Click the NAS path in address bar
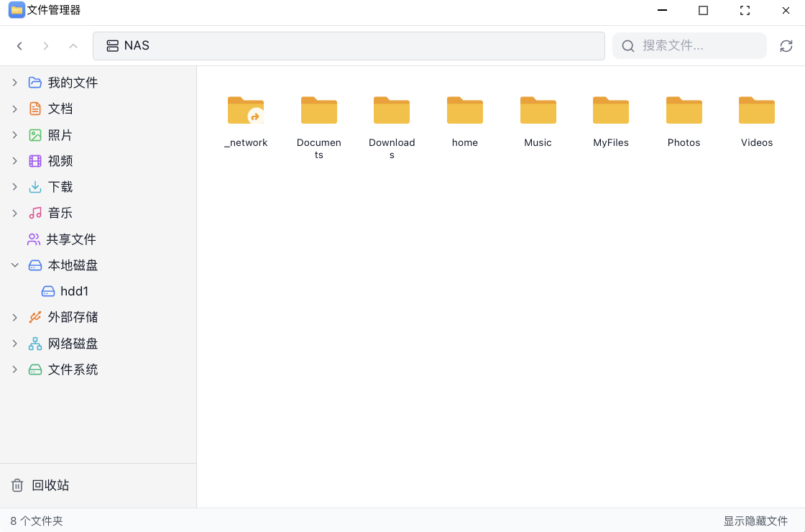This screenshot has width=805, height=532. (137, 46)
